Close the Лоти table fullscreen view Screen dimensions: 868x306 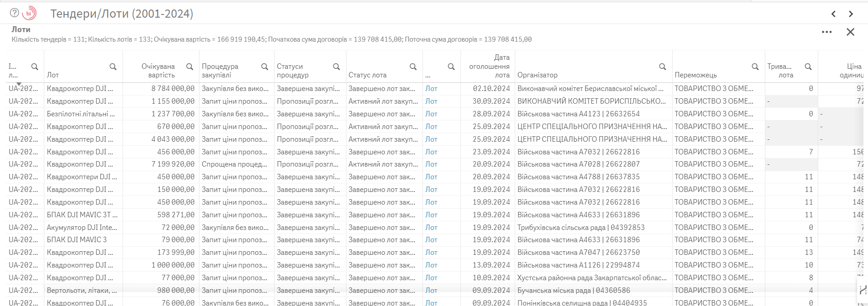coord(850,32)
